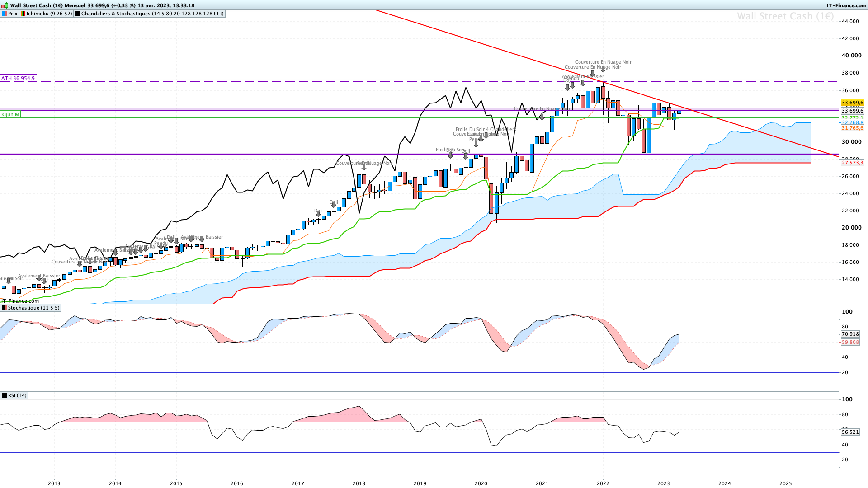Image resolution: width=868 pixels, height=488 pixels.
Task: Click the IT-Finance.com link at top right
Action: point(846,5)
